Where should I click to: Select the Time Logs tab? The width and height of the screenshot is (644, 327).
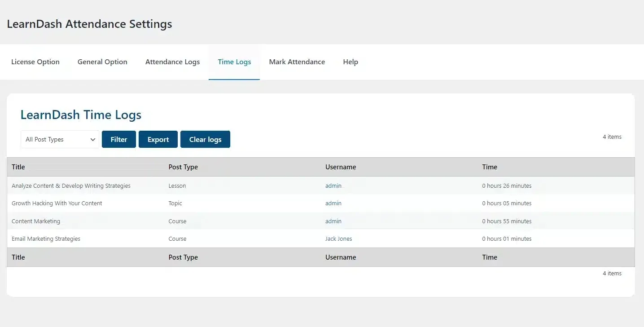234,62
